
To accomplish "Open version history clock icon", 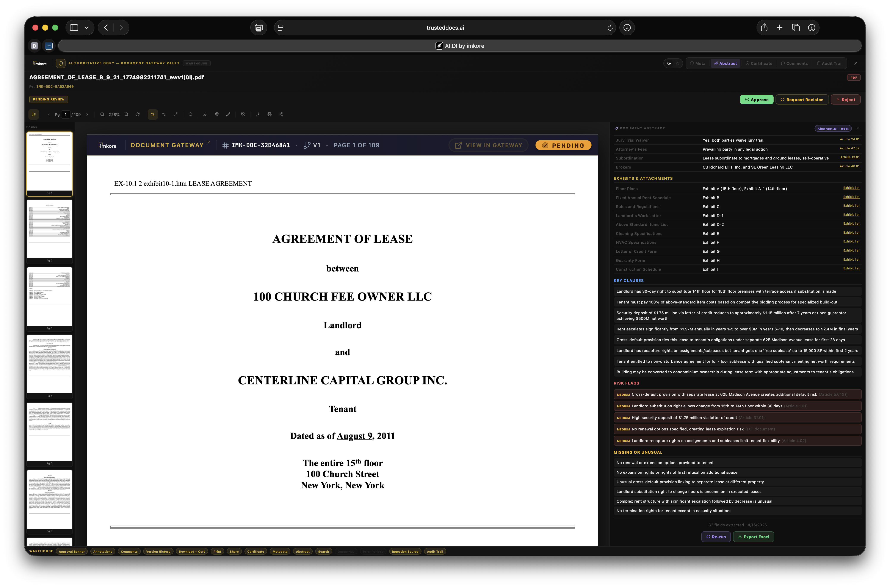I will click(243, 114).
